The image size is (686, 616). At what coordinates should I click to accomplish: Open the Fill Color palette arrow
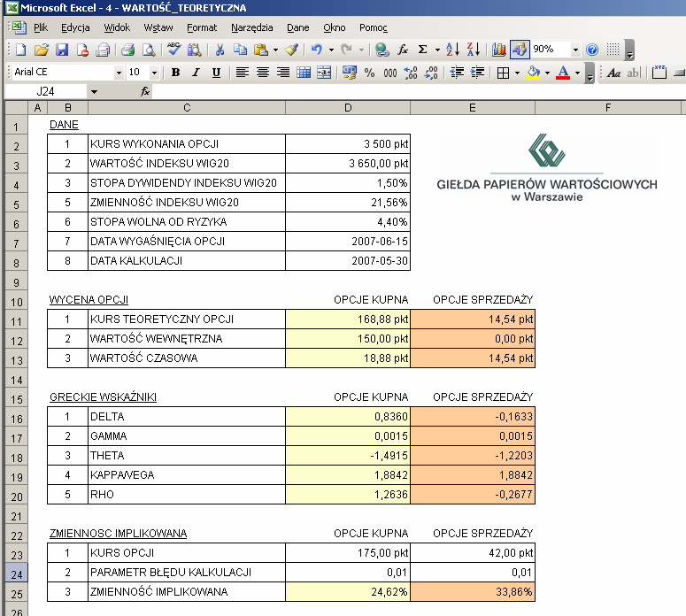pos(547,73)
